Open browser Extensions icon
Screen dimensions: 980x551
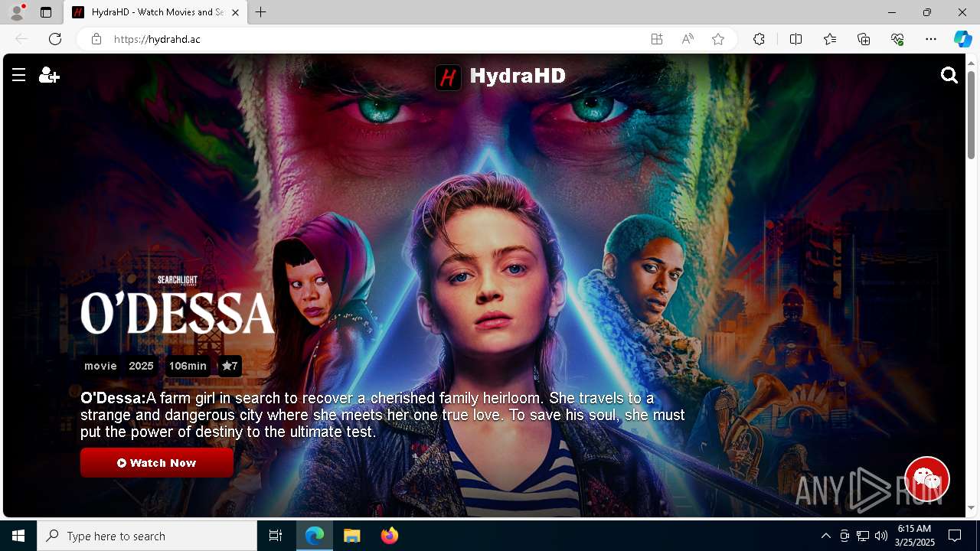tap(759, 39)
